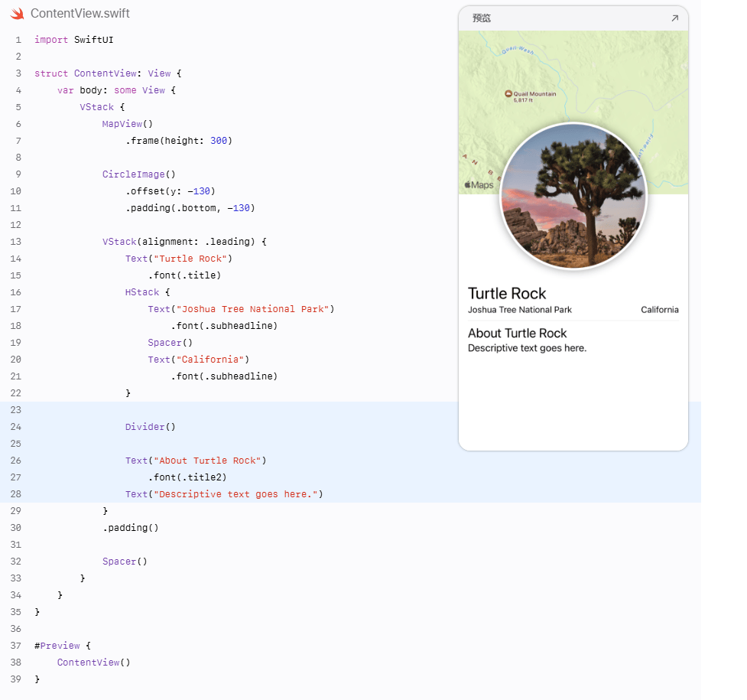Click the About Turtle Rock heading

(x=518, y=333)
